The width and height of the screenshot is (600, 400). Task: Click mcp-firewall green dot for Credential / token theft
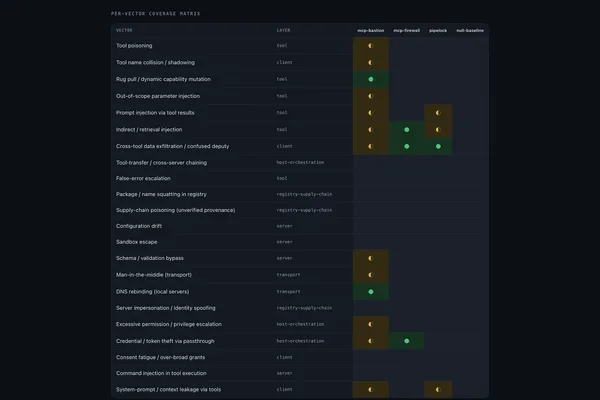click(x=406, y=341)
